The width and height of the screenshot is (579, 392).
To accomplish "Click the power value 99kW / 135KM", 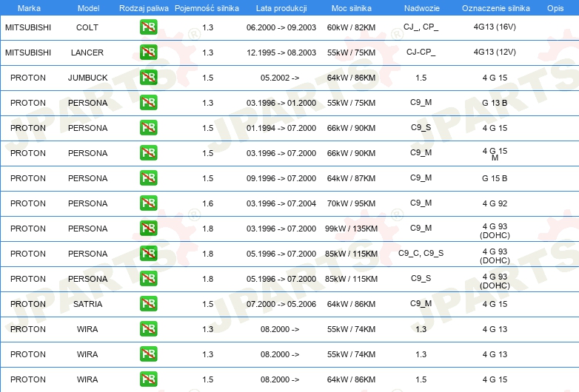I will point(351,229).
